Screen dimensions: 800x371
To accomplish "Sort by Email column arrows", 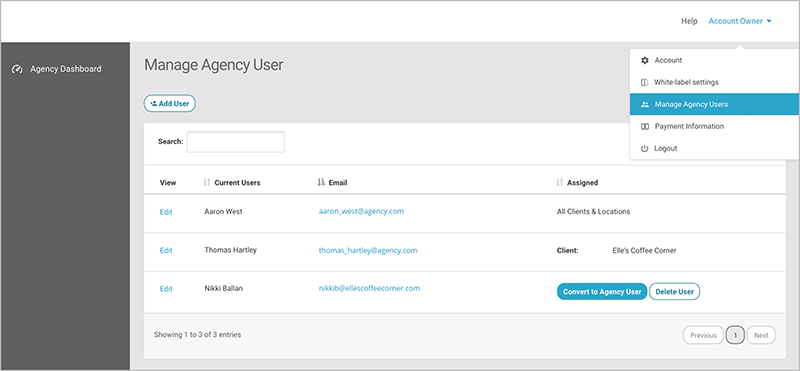I will tap(321, 182).
